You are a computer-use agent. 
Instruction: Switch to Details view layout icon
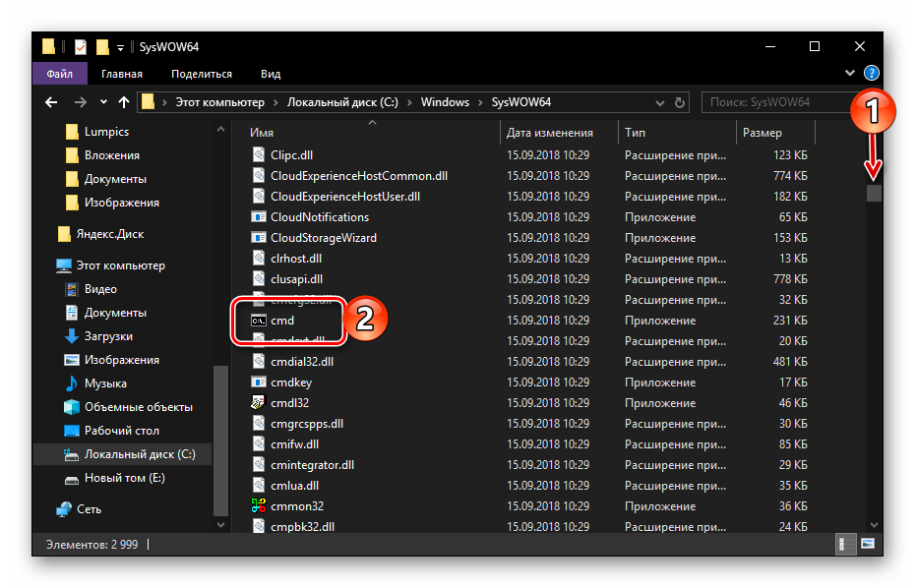point(845,545)
